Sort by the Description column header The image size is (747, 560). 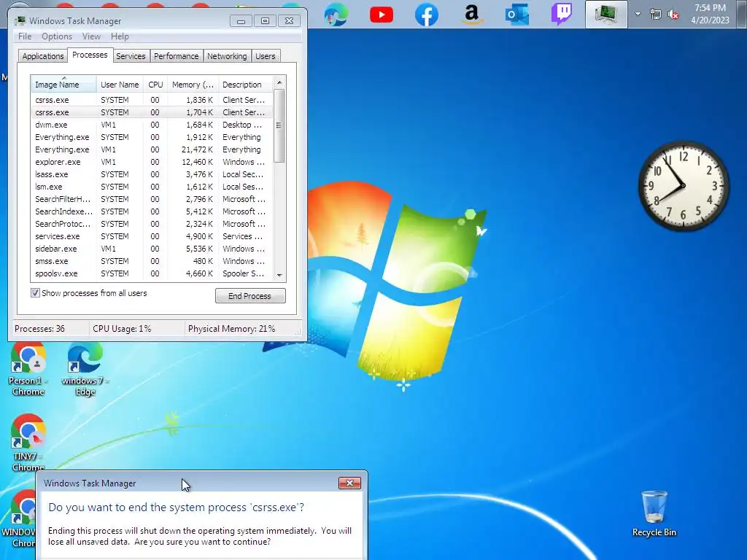tap(245, 85)
